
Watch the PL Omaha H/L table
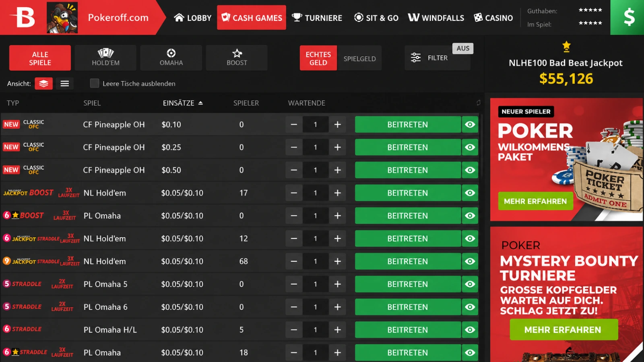coord(470,330)
